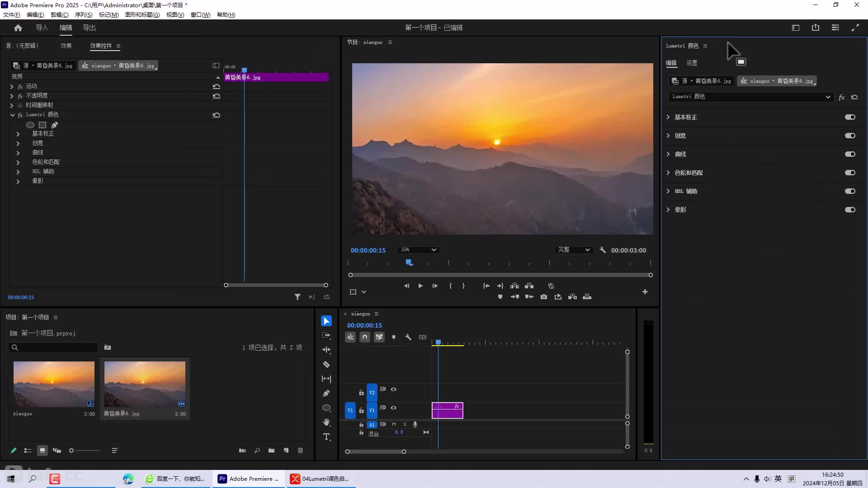Create rectangle mask under Lumetri effect
The width and height of the screenshot is (868, 488).
pos(42,125)
